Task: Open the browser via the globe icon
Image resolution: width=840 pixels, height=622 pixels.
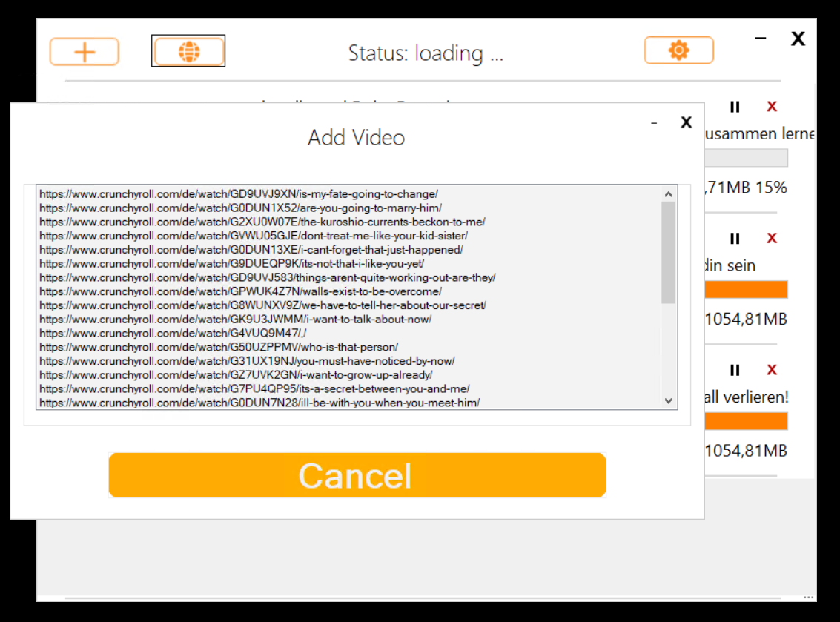Action: click(188, 51)
